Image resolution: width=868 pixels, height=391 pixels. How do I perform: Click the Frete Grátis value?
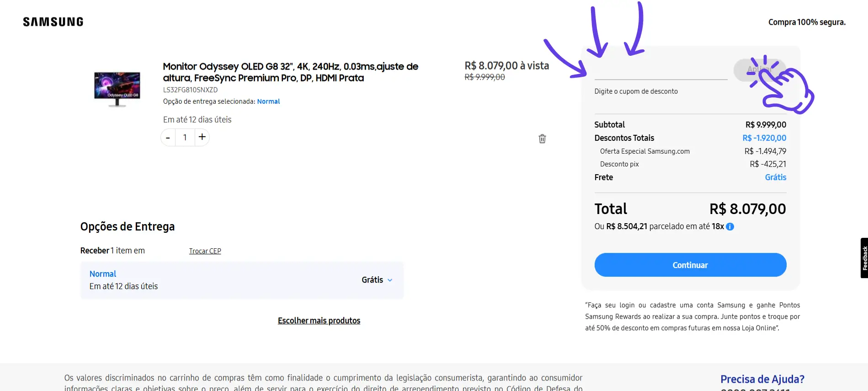pyautogui.click(x=776, y=177)
